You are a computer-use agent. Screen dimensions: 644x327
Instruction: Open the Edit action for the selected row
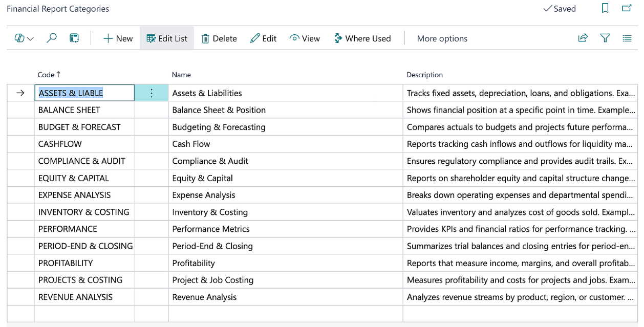pyautogui.click(x=263, y=38)
